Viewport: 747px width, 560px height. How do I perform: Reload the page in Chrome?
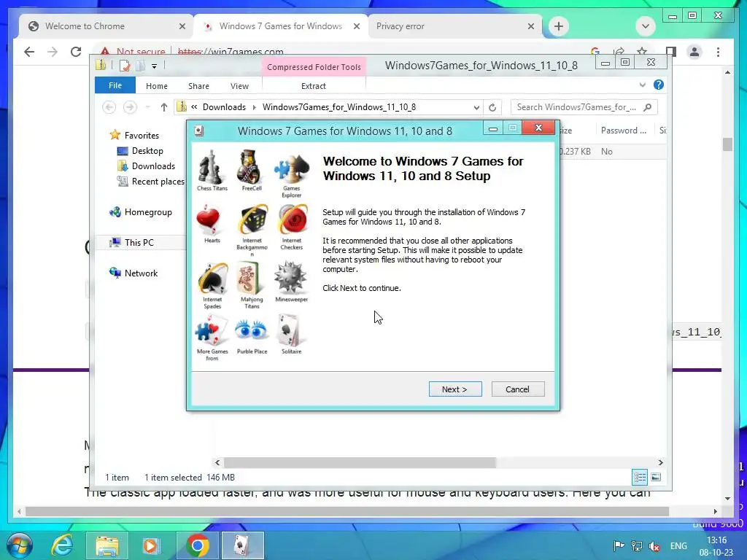tap(76, 52)
